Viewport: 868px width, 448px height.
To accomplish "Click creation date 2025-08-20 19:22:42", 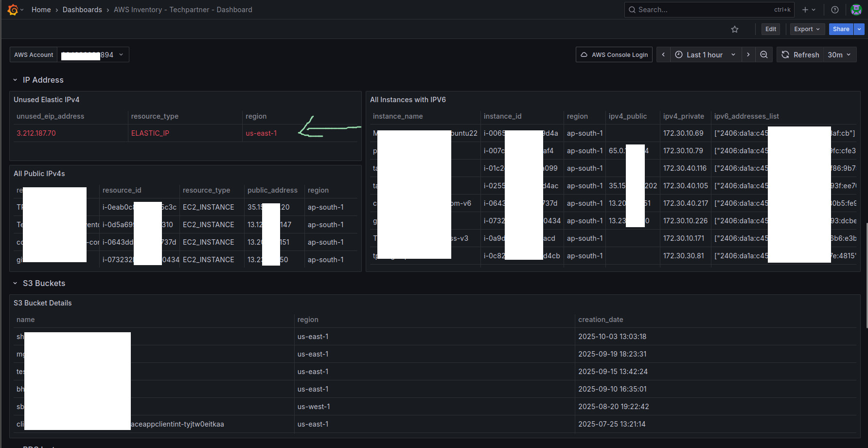I will pos(614,407).
